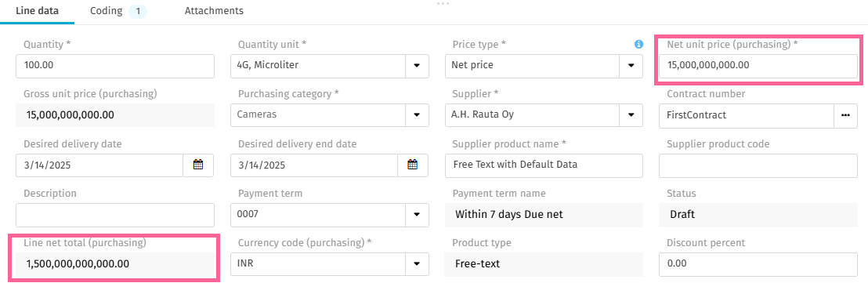Click the three-dot handle above the tabs
The height and width of the screenshot is (283, 868).
point(443,3)
